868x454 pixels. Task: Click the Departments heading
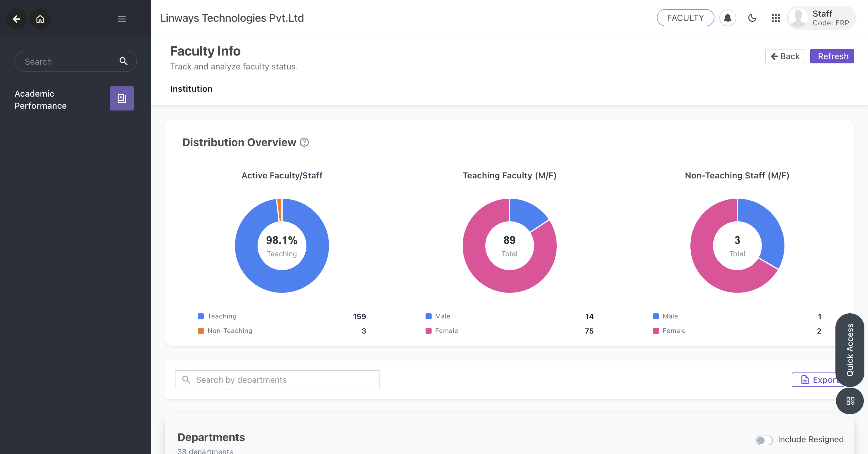pos(211,437)
